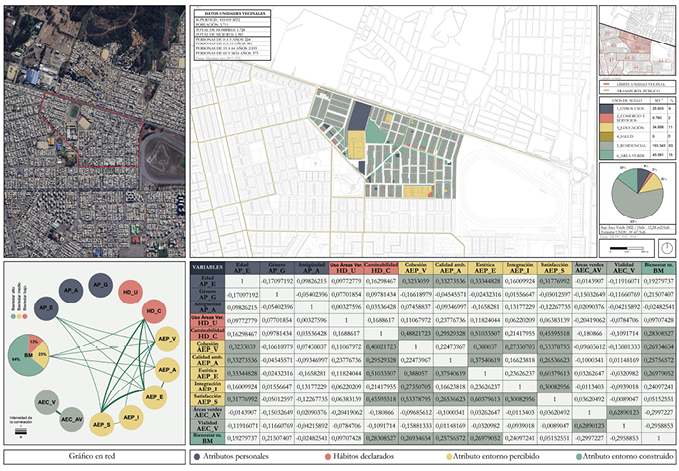This screenshot has width=679, height=471.
Task: Click the yellow AEP_V node
Action: [x=166, y=340]
